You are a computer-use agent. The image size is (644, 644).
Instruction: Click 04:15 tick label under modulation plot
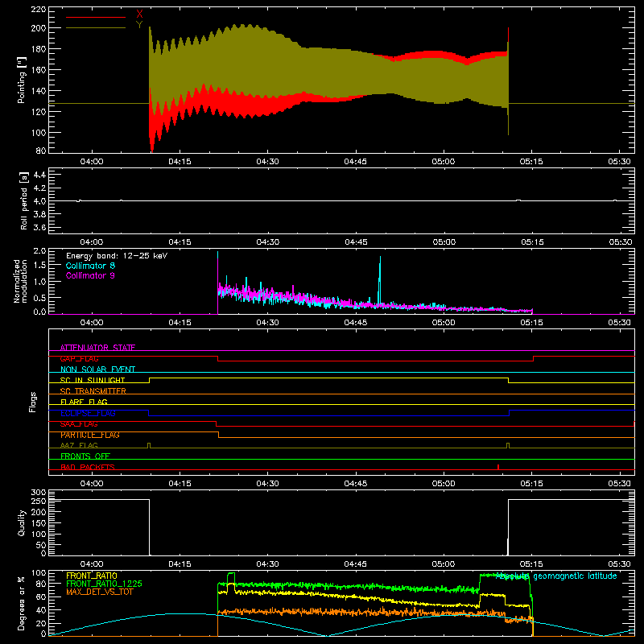click(x=180, y=323)
